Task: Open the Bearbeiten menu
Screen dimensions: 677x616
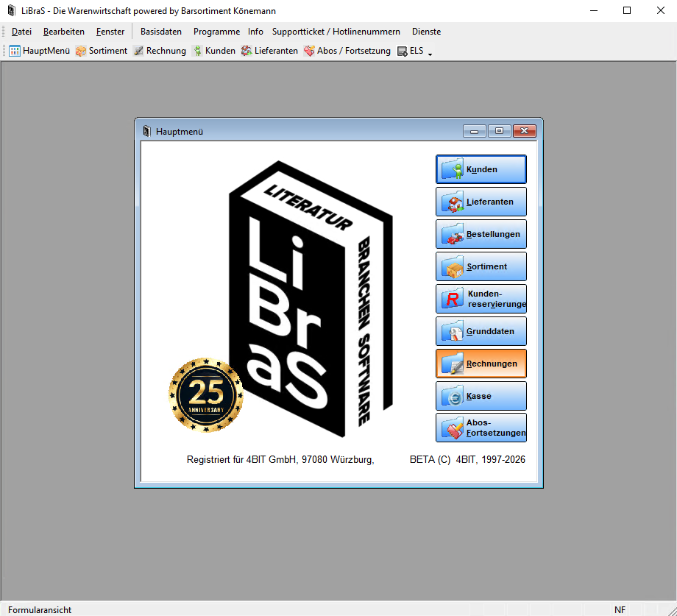Action: (64, 32)
